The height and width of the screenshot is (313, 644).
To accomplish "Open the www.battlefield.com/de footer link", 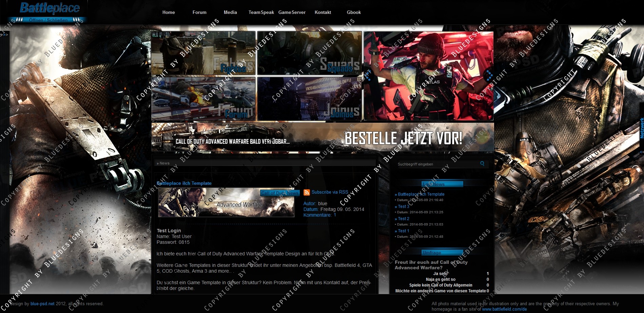I will coord(504,309).
